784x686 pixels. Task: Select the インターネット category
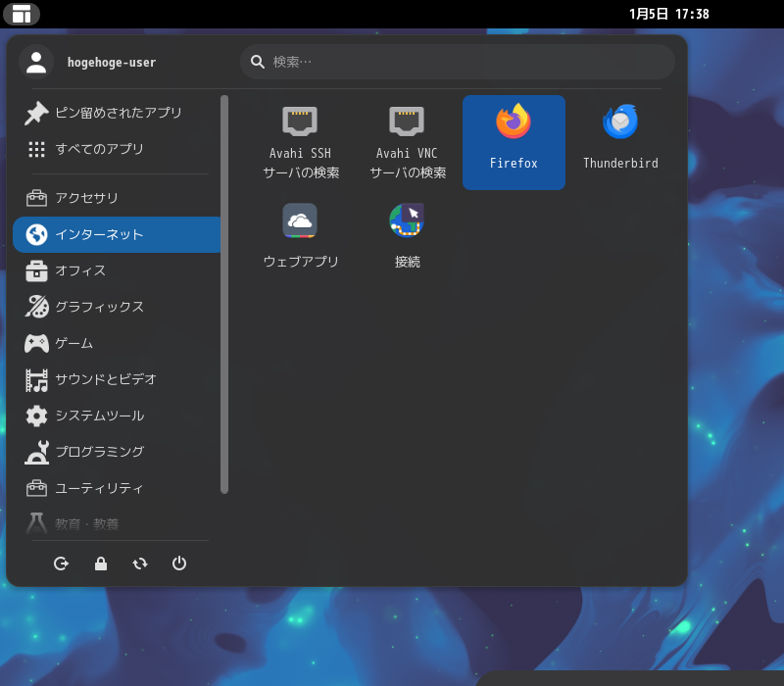pyautogui.click(x=117, y=234)
